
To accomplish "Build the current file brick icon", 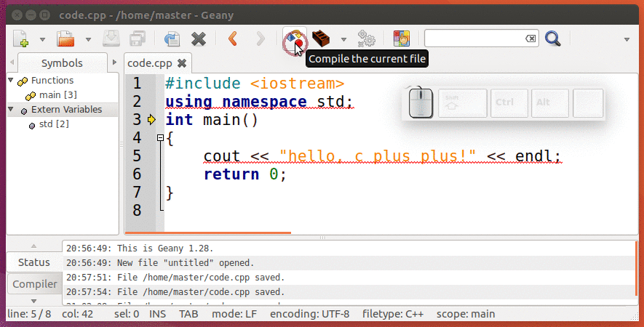I will tap(321, 39).
